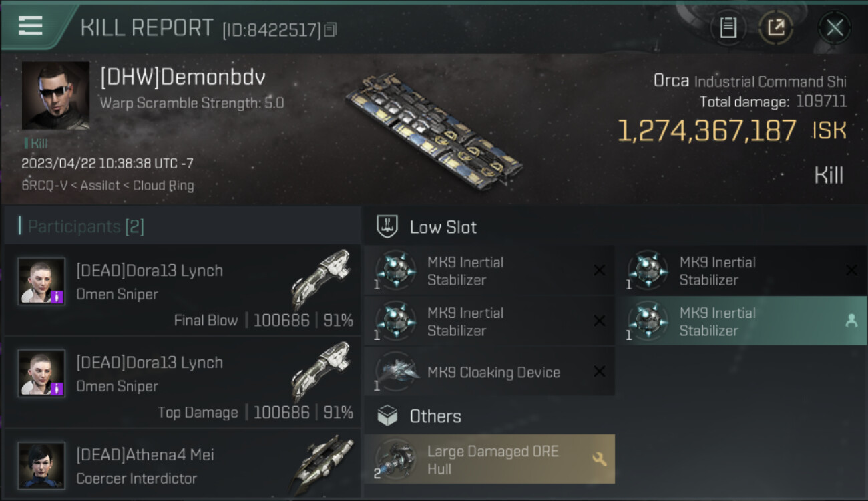This screenshot has width=868, height=501.
Task: Click the person icon on highlighted stabilizer
Action: coord(851,321)
